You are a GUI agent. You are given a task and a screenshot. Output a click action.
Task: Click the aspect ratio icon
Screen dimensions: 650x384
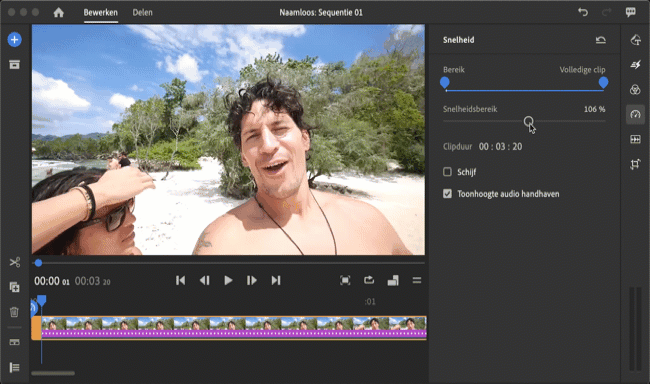393,281
